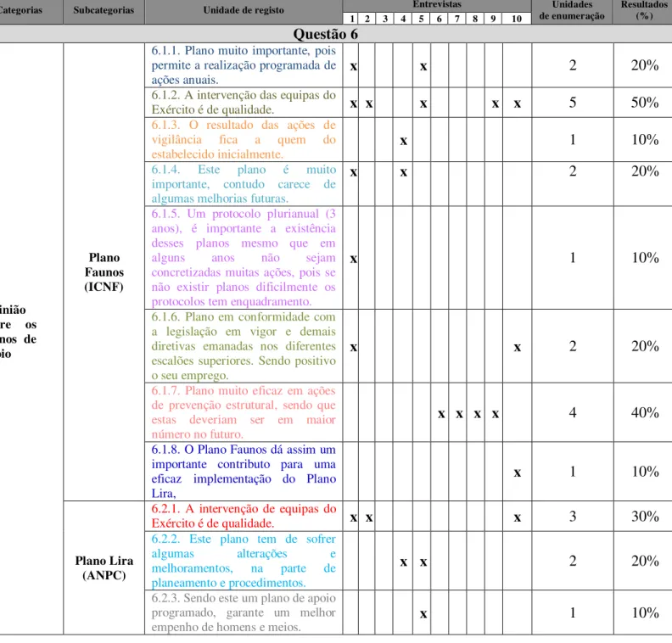This screenshot has width=672, height=643.
Task: Select the 'Plano Lira (ANPC)' subcategory cell
Action: pyautogui.click(x=104, y=568)
